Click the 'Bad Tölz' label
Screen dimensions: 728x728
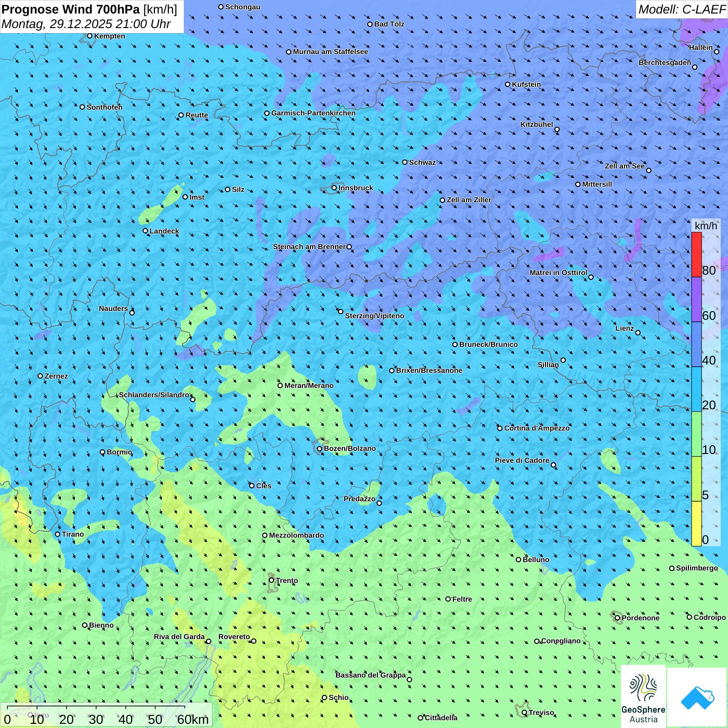click(389, 24)
